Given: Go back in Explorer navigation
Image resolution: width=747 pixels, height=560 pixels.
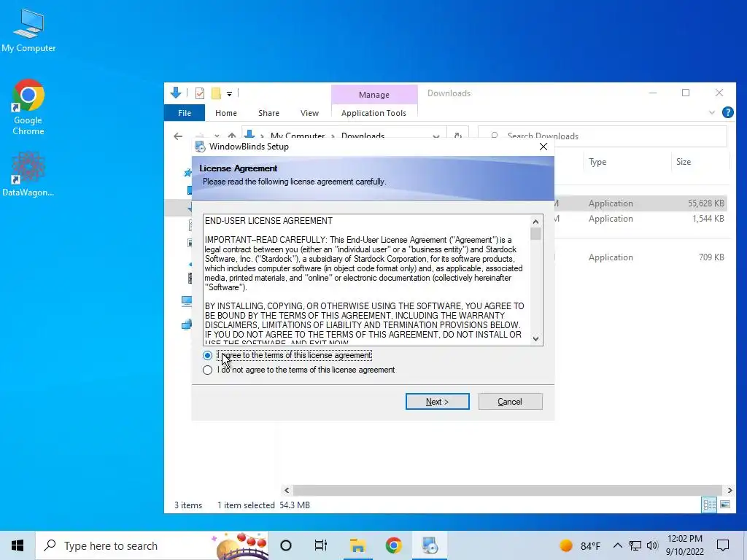Looking at the screenshot, I should point(178,136).
